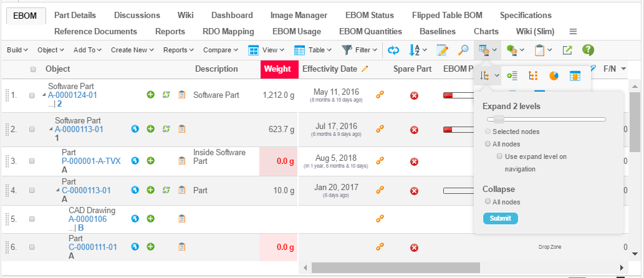Image resolution: width=644 pixels, height=278 pixels.
Task: Collapse the A-0000124-01 tree node
Action: [44, 95]
